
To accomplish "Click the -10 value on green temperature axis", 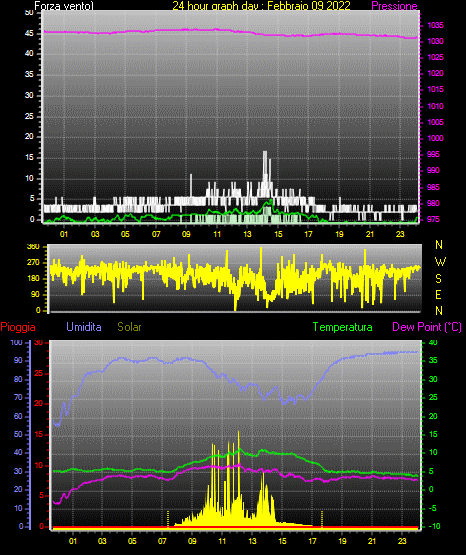I will click(x=435, y=526).
